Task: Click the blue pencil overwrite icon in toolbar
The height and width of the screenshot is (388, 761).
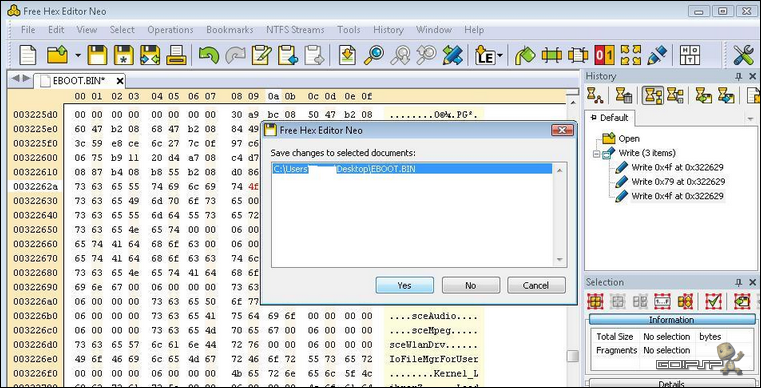Action: pos(657,55)
